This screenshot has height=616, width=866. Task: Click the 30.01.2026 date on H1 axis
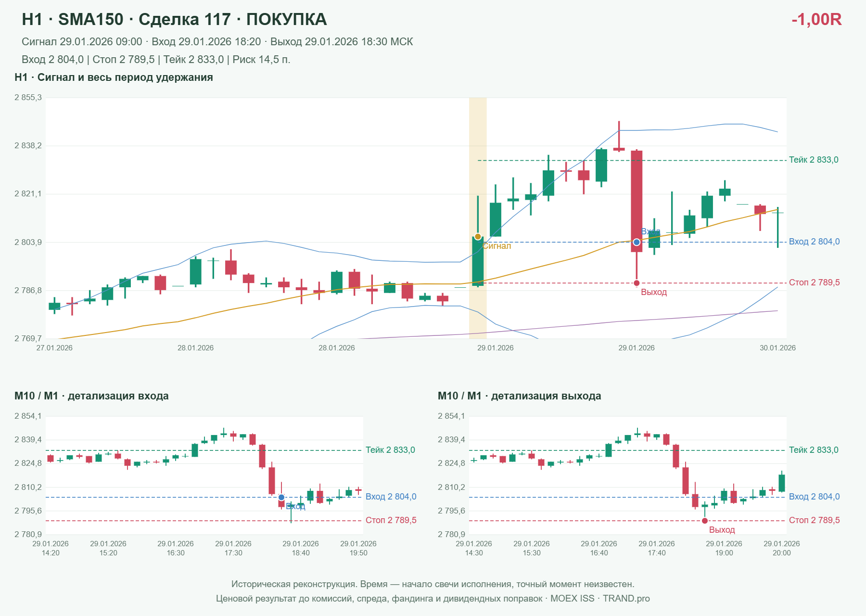click(x=777, y=348)
